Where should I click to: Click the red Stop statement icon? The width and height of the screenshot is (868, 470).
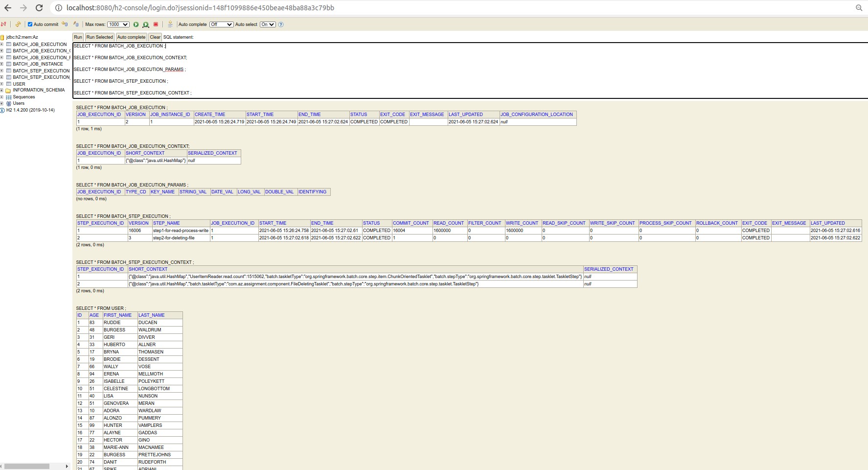coord(156,24)
